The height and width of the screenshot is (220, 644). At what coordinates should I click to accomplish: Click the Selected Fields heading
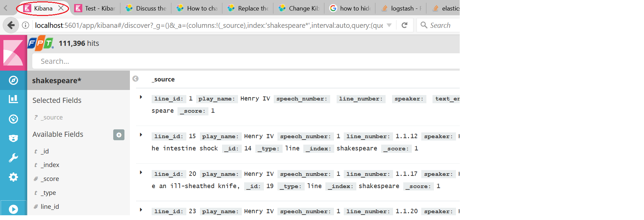click(57, 100)
